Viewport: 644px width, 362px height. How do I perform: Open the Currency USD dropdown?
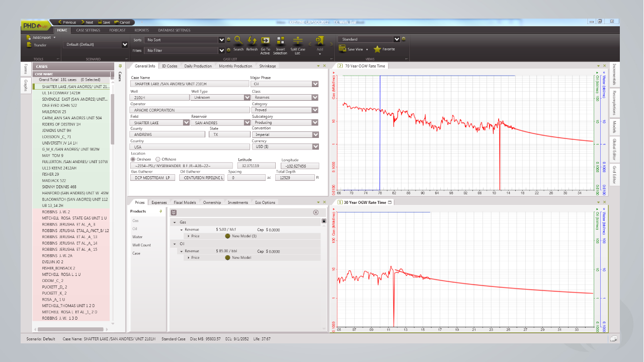pyautogui.click(x=315, y=147)
